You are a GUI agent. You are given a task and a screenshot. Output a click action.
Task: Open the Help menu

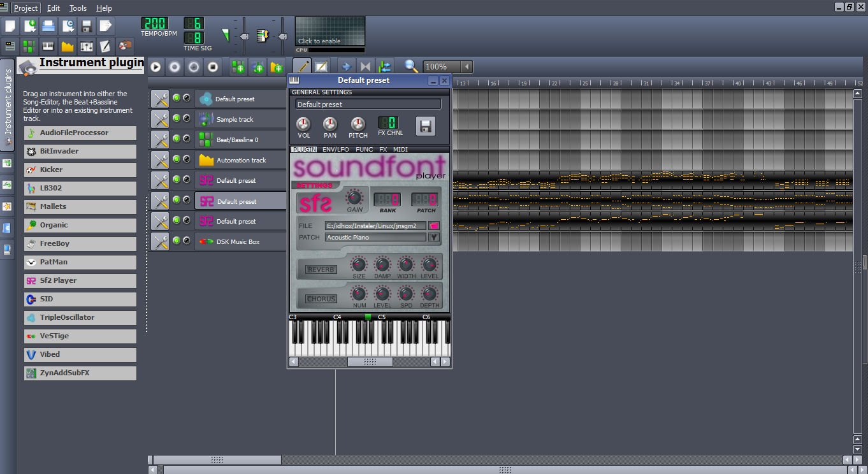(104, 8)
